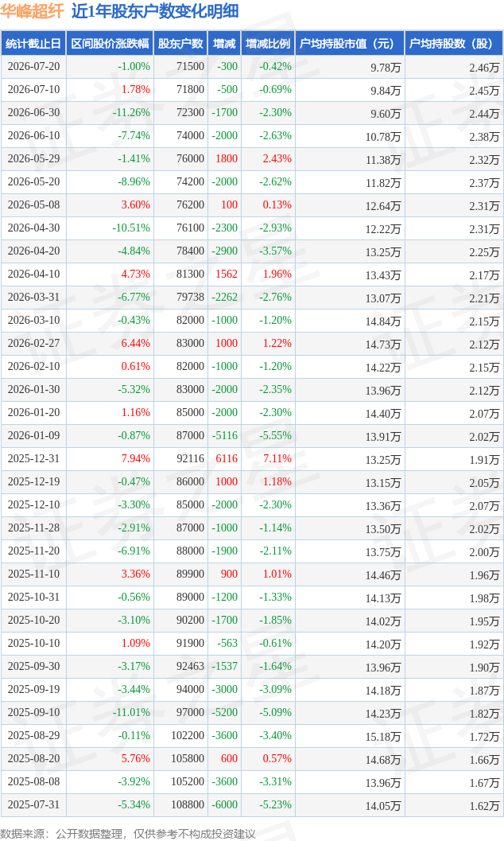Click shareholder count 92116 cell
Screen dimensions: 504x841
click(x=190, y=458)
